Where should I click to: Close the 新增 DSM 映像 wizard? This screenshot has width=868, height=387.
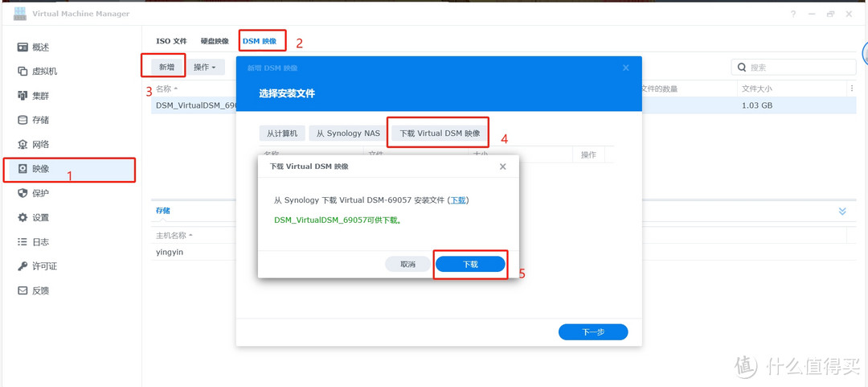[625, 68]
